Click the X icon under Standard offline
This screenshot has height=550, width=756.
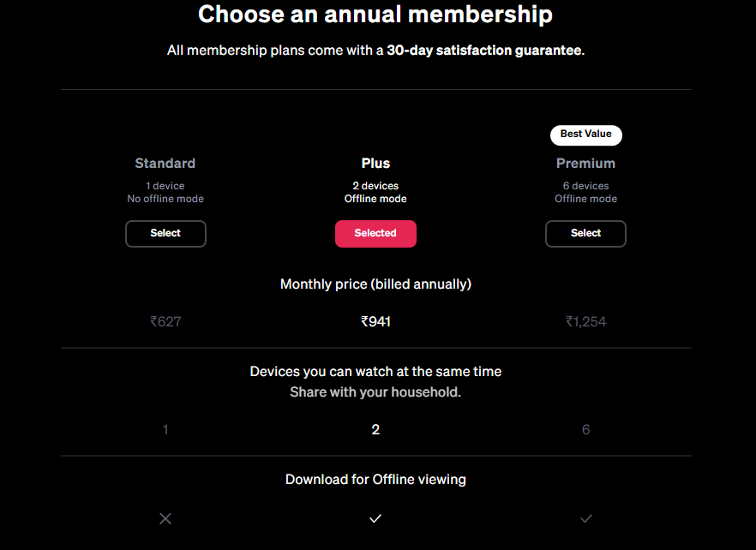[x=165, y=518]
